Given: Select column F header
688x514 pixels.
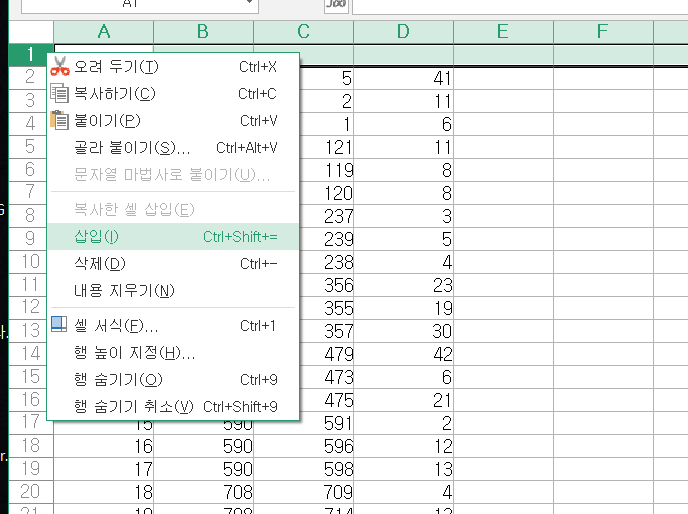Looking at the screenshot, I should (603, 32).
